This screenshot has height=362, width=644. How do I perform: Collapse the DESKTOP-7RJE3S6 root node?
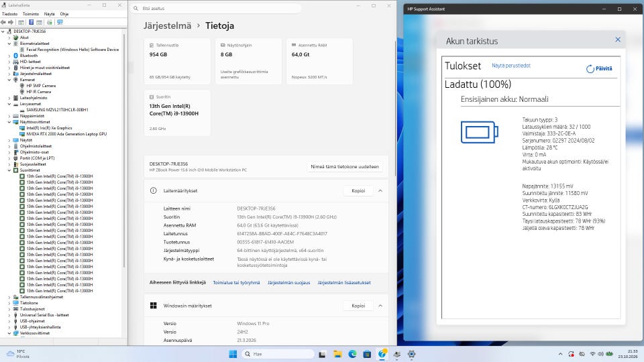[3, 32]
